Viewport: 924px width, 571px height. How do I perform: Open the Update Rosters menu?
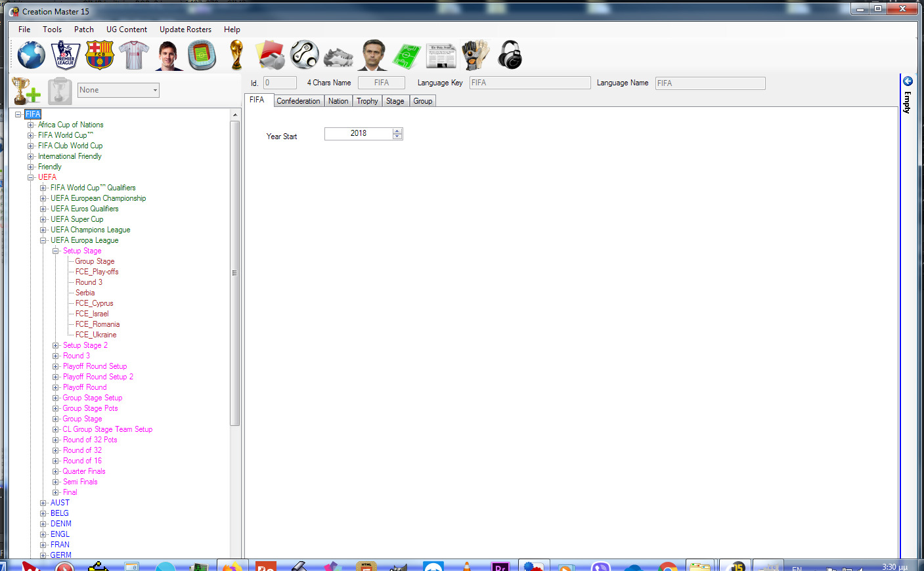pos(185,30)
